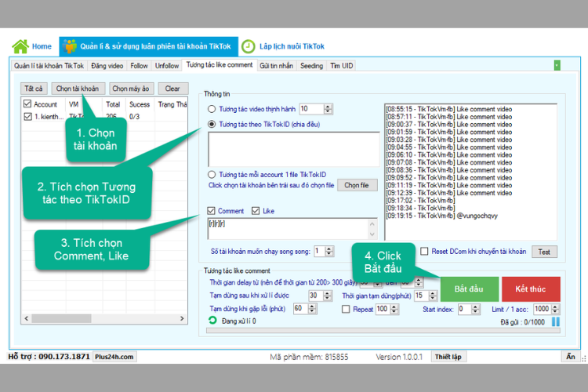The width and height of the screenshot is (588, 392).
Task: Open the Unfollow tab
Action: click(x=167, y=66)
